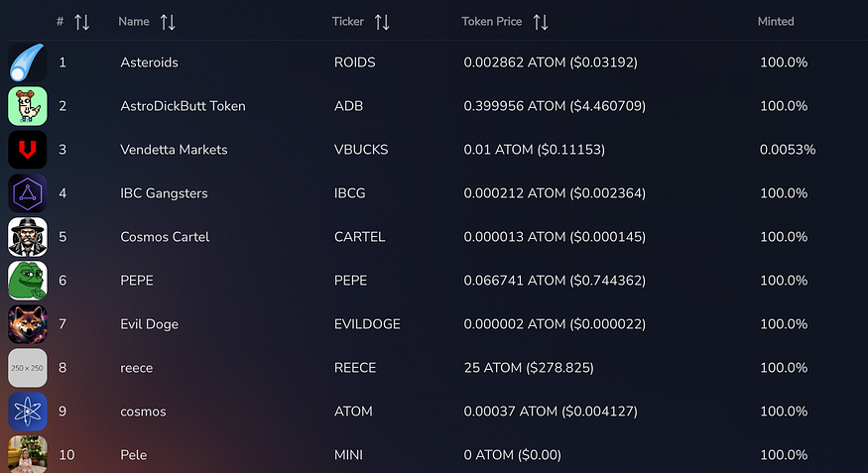868x473 pixels.
Task: Sort tokens by Ticker column arrows
Action: coord(382,22)
